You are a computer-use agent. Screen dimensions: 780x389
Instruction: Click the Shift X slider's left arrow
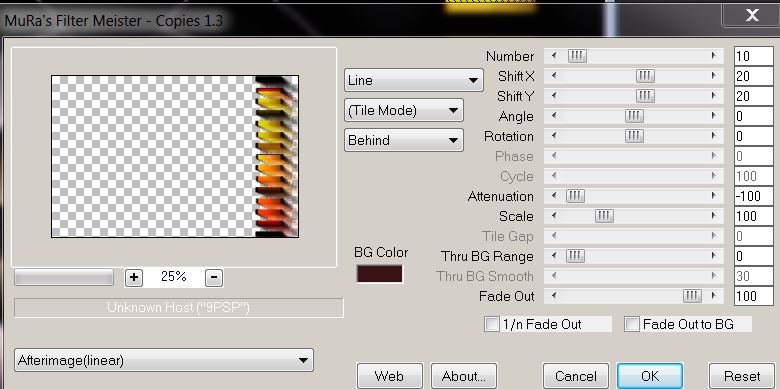[554, 76]
